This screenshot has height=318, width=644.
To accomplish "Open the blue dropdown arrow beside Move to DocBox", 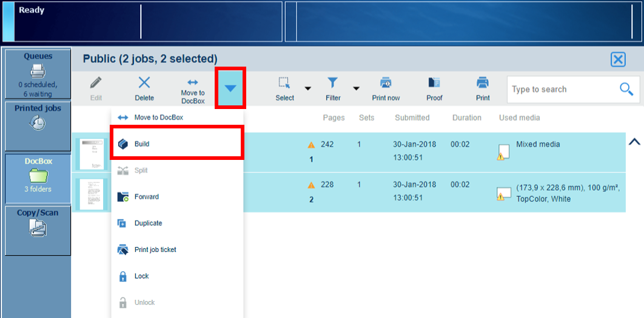I will click(x=230, y=88).
